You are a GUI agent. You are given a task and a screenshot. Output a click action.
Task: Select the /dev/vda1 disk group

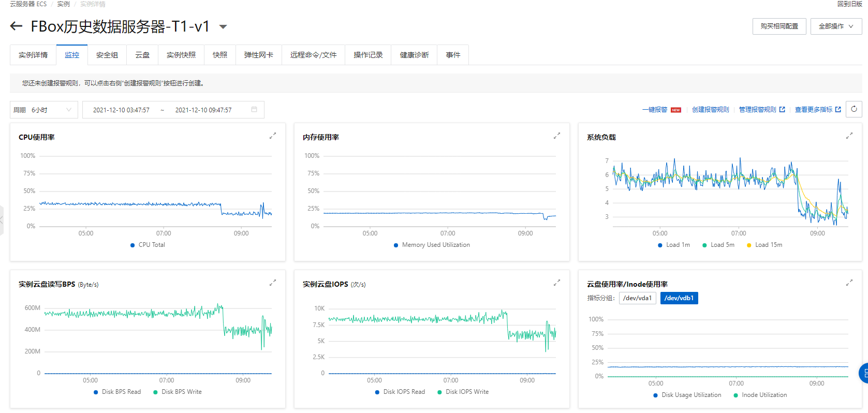point(638,298)
